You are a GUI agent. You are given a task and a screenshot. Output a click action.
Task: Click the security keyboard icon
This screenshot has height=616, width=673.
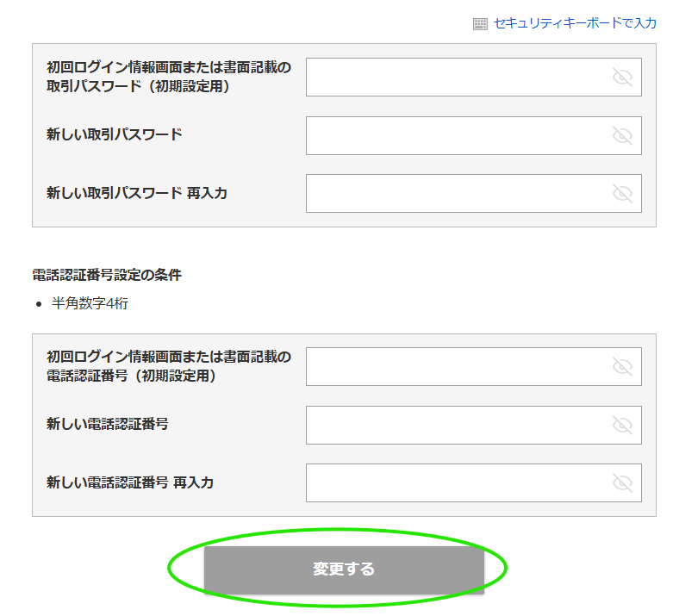[481, 24]
